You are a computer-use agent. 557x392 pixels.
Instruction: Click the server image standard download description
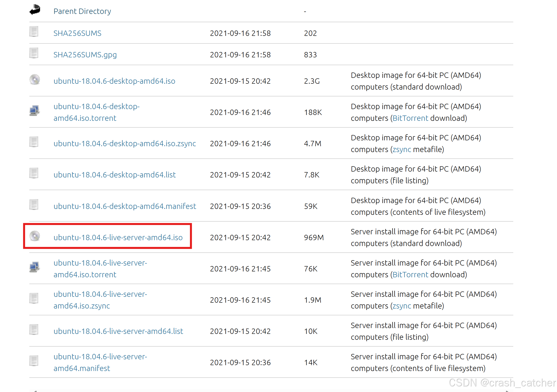[x=424, y=237]
